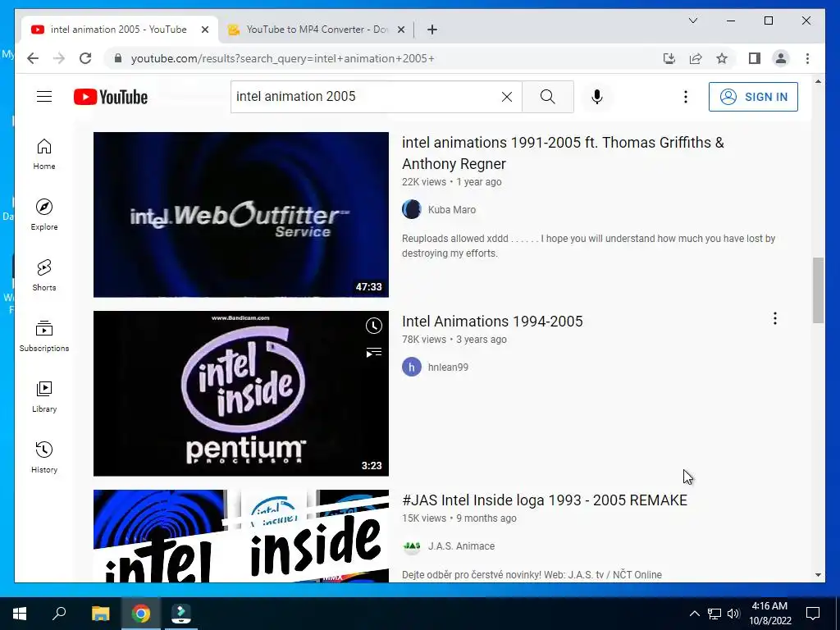Bookmark this page with the star icon

(x=722, y=58)
